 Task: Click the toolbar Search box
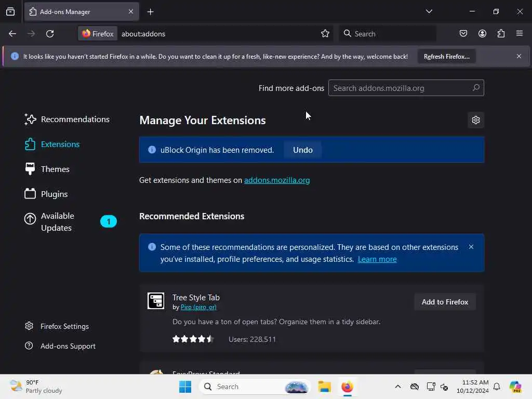click(388, 34)
